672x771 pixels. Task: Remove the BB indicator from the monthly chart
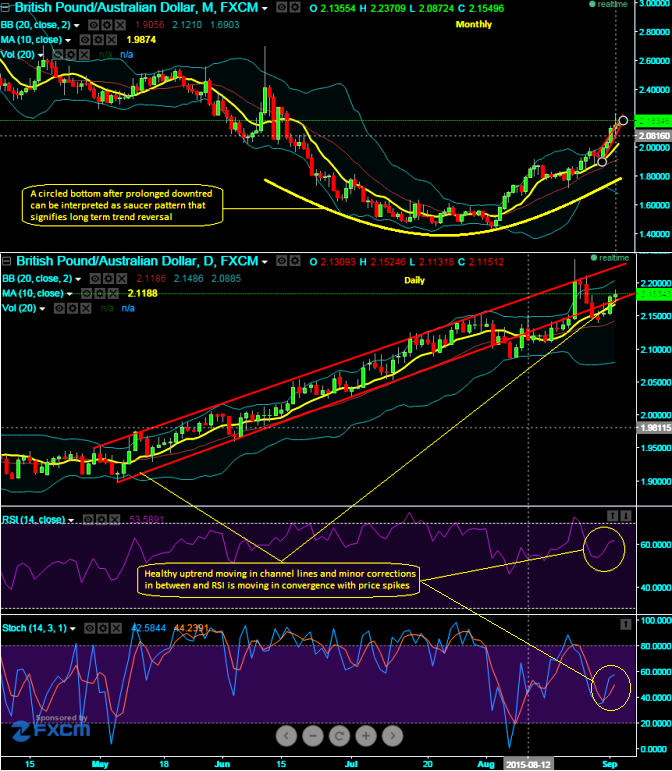click(x=120, y=25)
